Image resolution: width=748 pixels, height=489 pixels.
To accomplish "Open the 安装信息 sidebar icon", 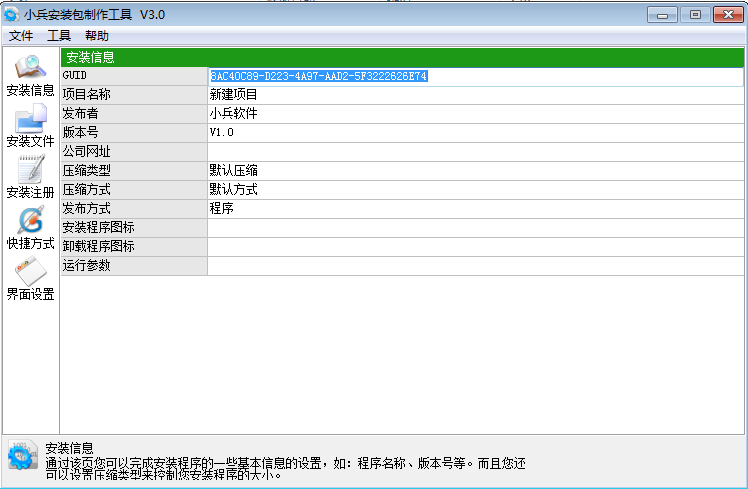I will point(30,68).
